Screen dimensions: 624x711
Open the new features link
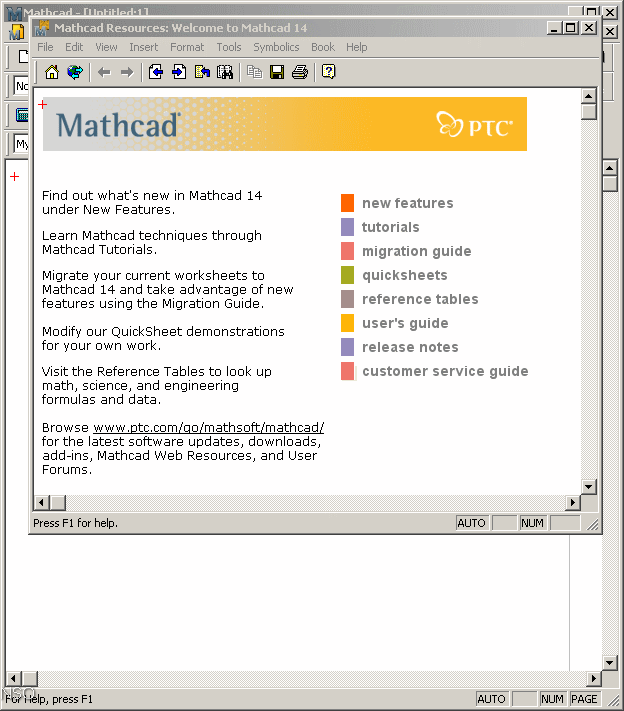pyautogui.click(x=408, y=203)
